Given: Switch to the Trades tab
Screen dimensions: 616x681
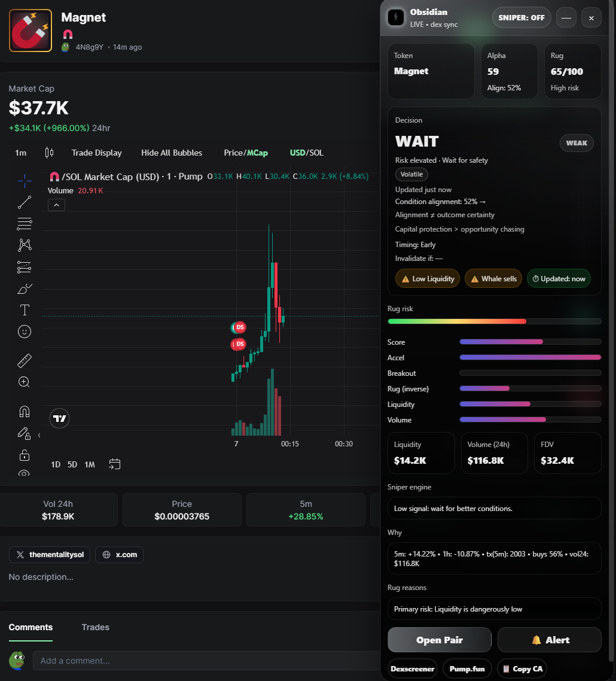Looking at the screenshot, I should pos(95,627).
